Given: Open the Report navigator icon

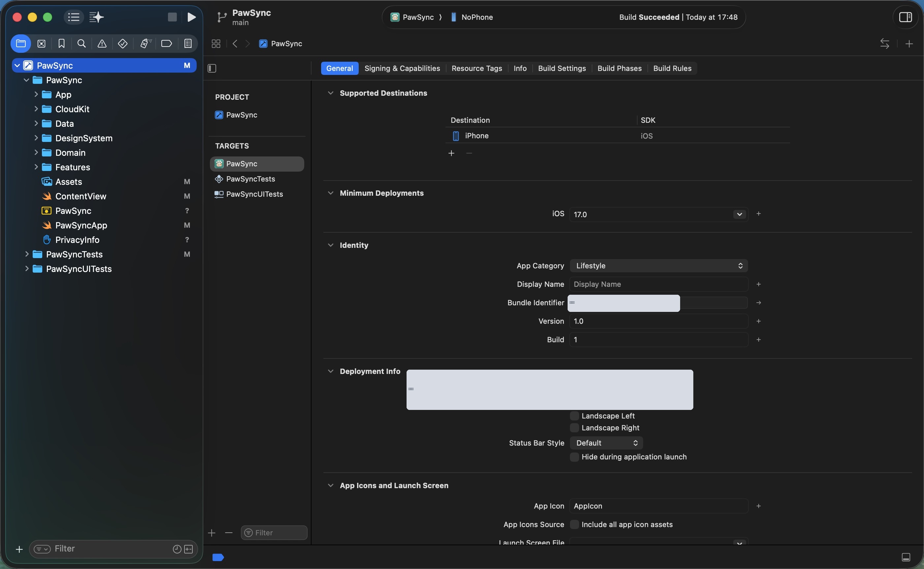Looking at the screenshot, I should (188, 44).
